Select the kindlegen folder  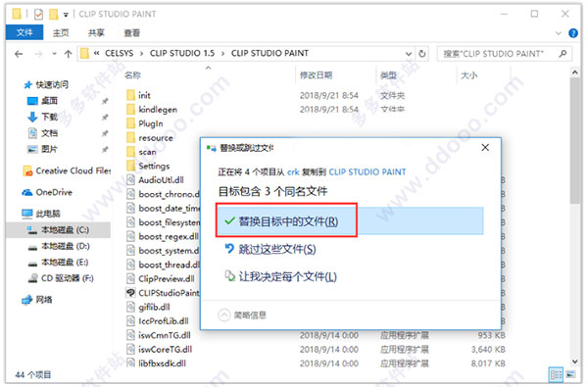click(x=152, y=110)
